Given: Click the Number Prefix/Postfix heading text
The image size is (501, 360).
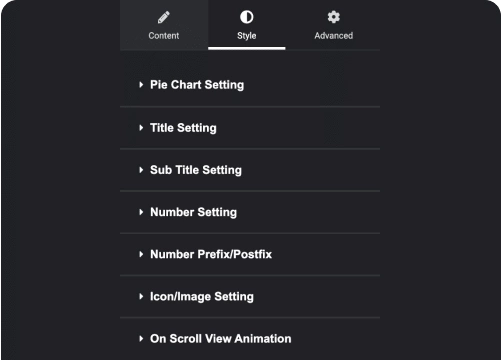Looking at the screenshot, I should pos(211,254).
